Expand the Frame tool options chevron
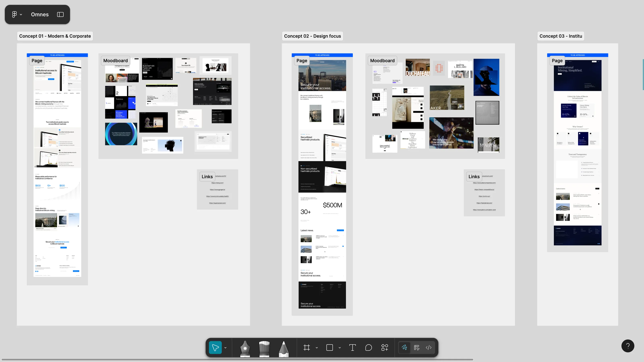This screenshot has height=362, width=644. click(x=317, y=348)
